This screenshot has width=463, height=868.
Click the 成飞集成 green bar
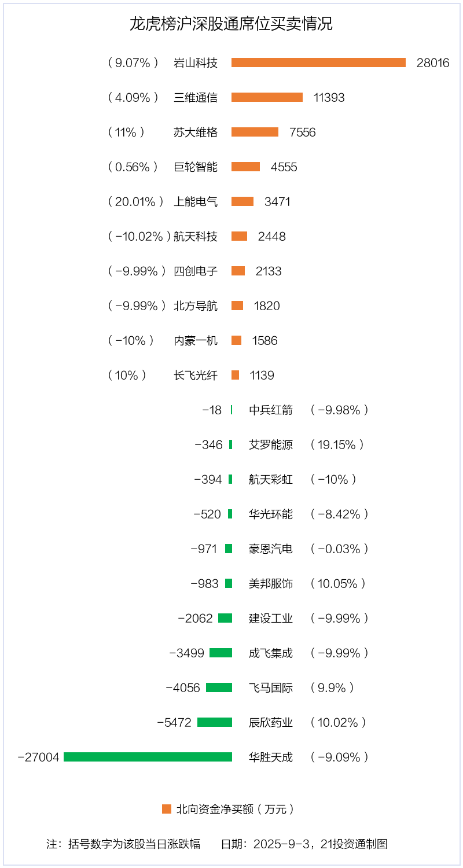pos(221,653)
